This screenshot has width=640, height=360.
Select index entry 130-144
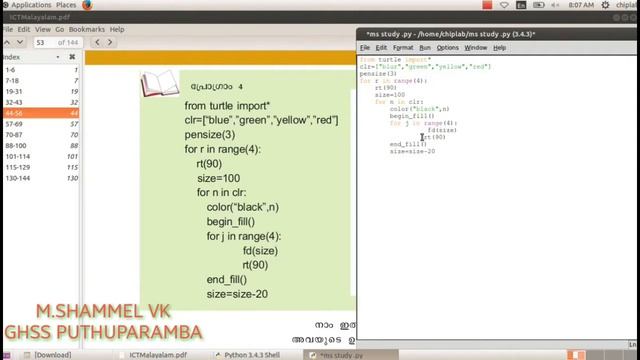coord(41,178)
